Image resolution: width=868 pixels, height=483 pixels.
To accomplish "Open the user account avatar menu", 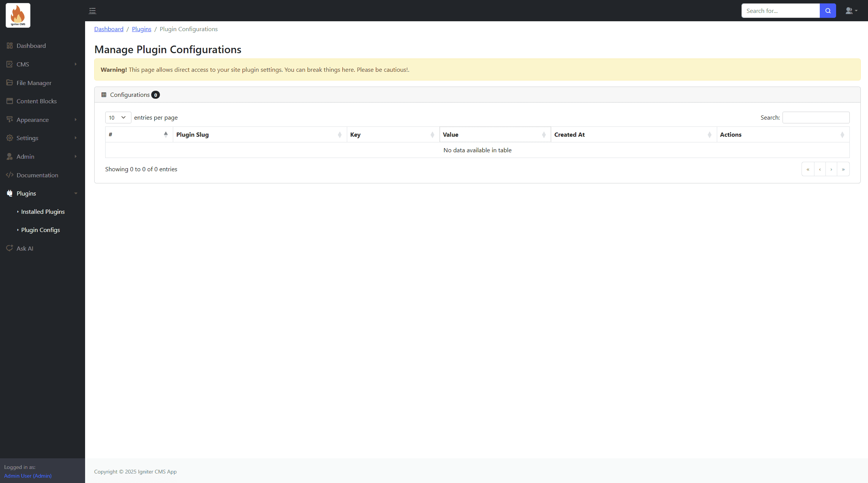I will [x=851, y=11].
